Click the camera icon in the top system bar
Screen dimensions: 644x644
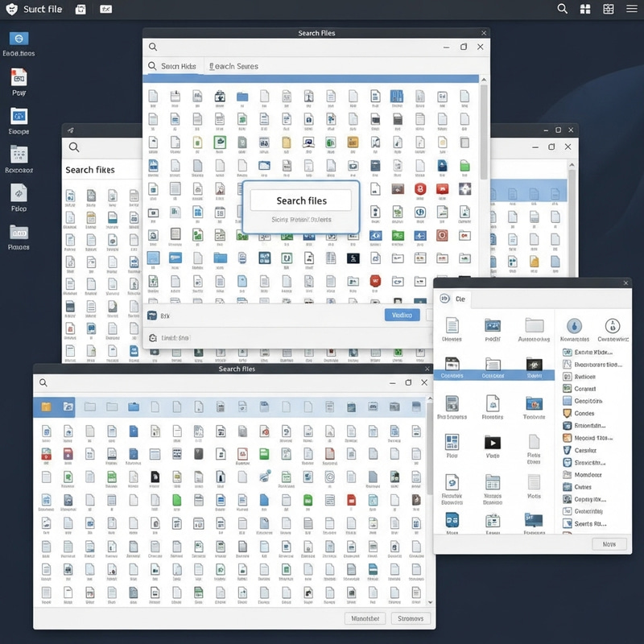[x=80, y=9]
